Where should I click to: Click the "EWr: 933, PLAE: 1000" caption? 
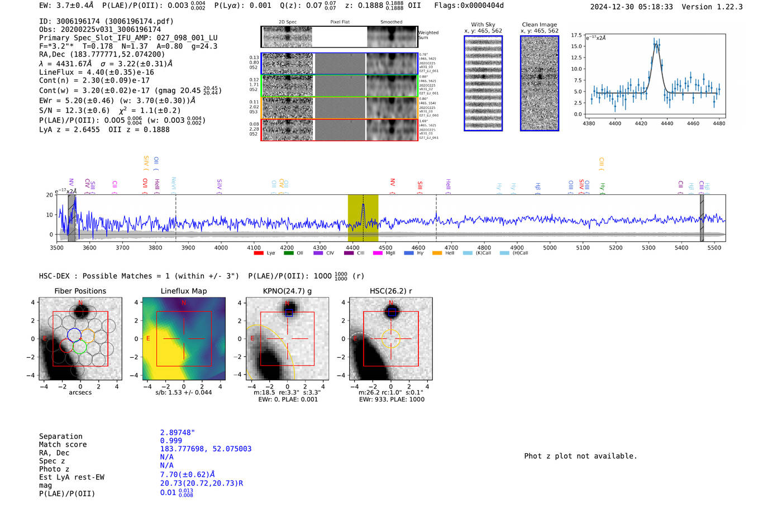pyautogui.click(x=392, y=399)
